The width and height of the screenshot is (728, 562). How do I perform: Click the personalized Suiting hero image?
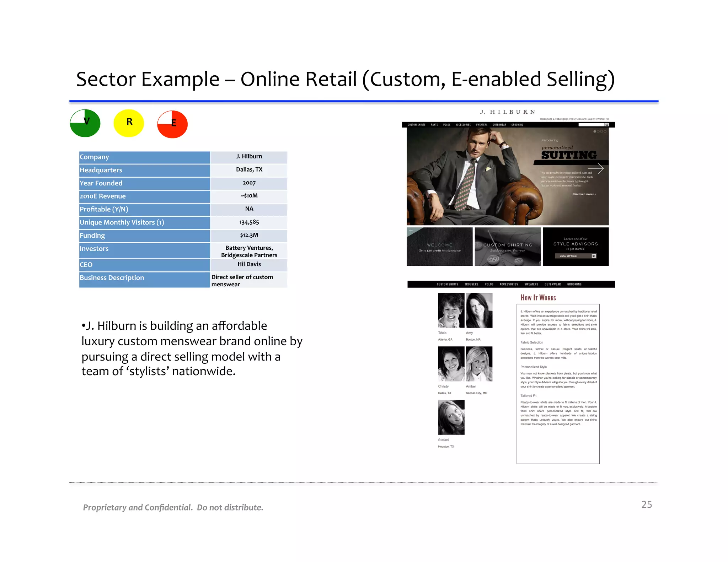[508, 176]
